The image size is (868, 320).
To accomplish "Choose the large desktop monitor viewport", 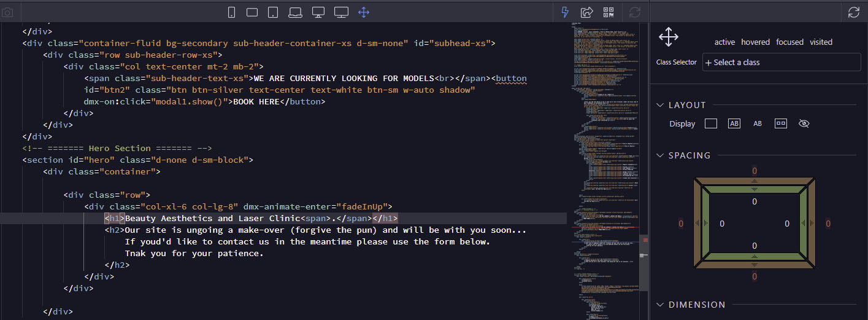I will pos(341,12).
